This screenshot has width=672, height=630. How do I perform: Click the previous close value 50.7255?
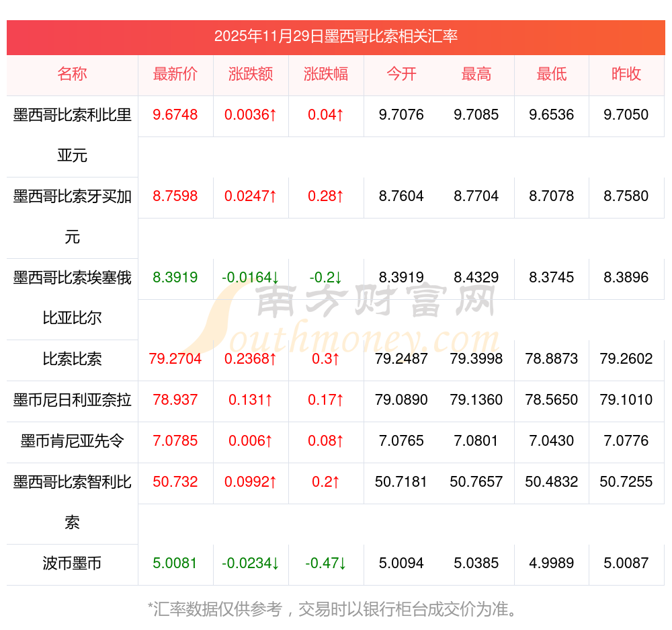(x=626, y=482)
